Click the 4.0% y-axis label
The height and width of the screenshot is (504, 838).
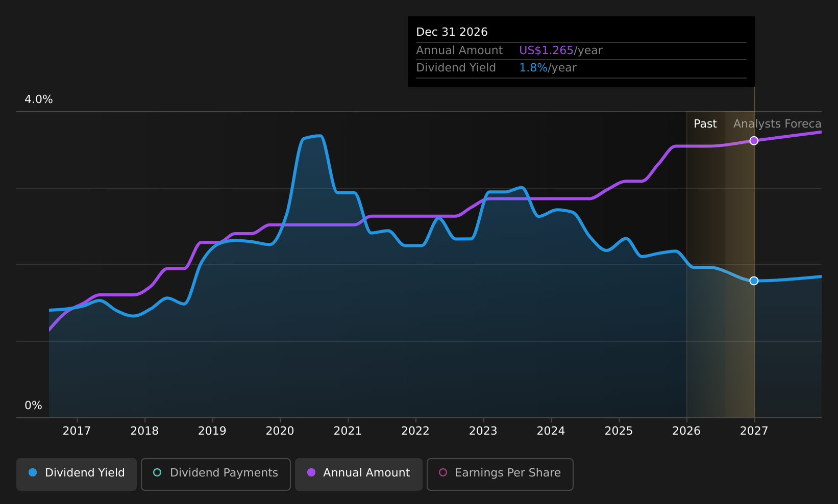coord(39,99)
